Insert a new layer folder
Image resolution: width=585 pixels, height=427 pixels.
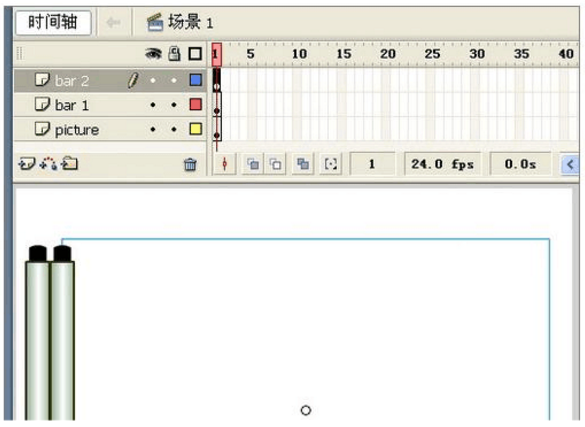70,163
